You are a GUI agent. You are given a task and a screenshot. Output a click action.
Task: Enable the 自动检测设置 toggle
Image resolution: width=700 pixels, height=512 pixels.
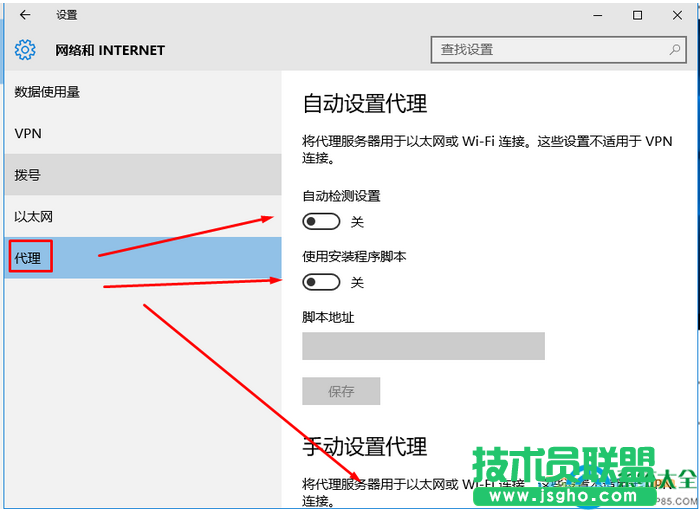click(322, 221)
